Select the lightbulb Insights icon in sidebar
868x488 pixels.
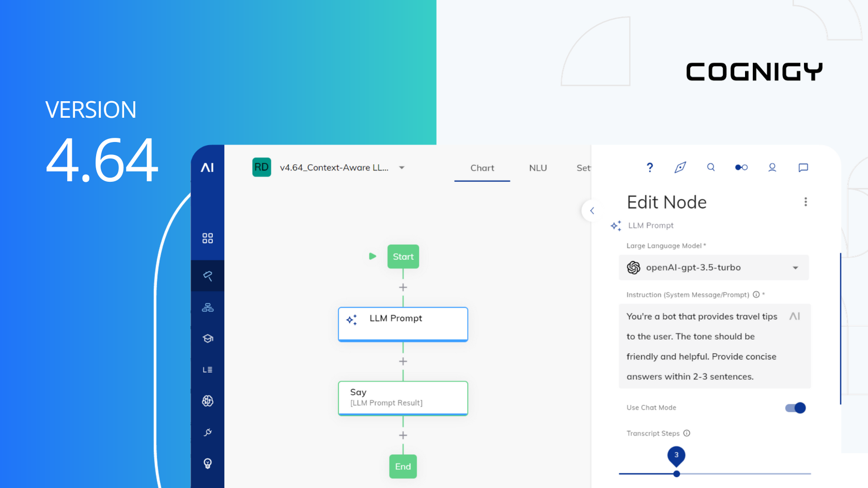pyautogui.click(x=208, y=463)
